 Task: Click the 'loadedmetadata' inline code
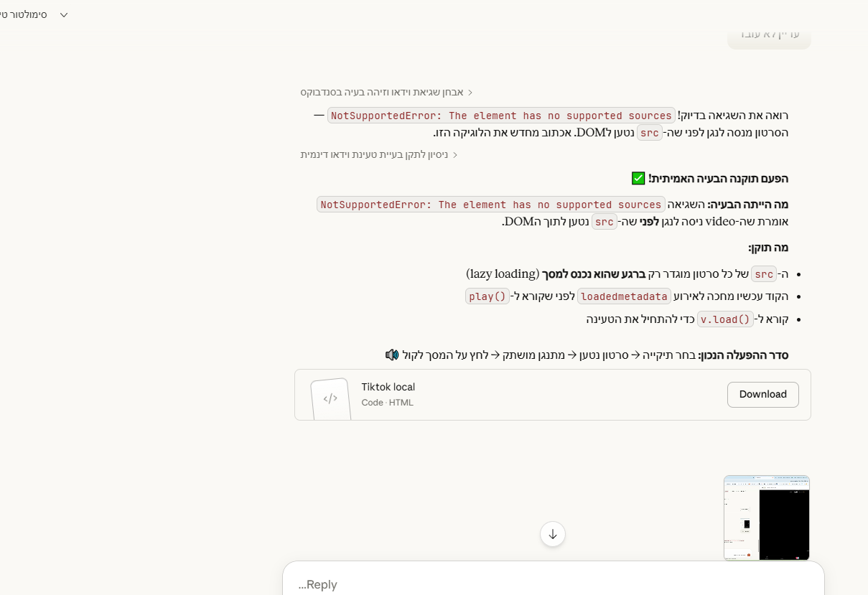click(624, 296)
